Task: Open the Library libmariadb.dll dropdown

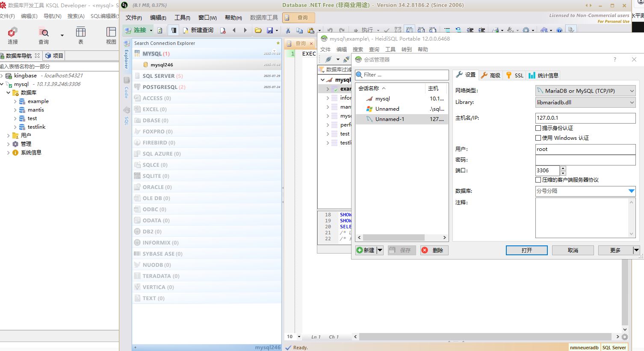Action: [x=585, y=102]
